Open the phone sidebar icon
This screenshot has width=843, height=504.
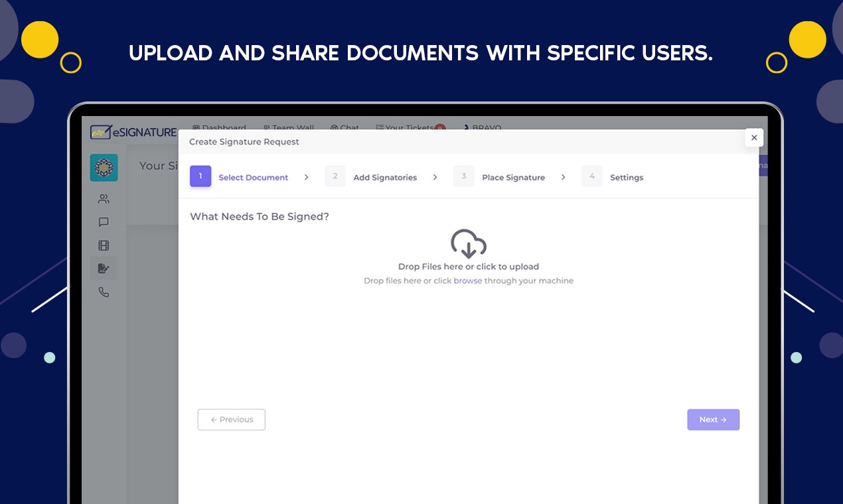click(104, 292)
